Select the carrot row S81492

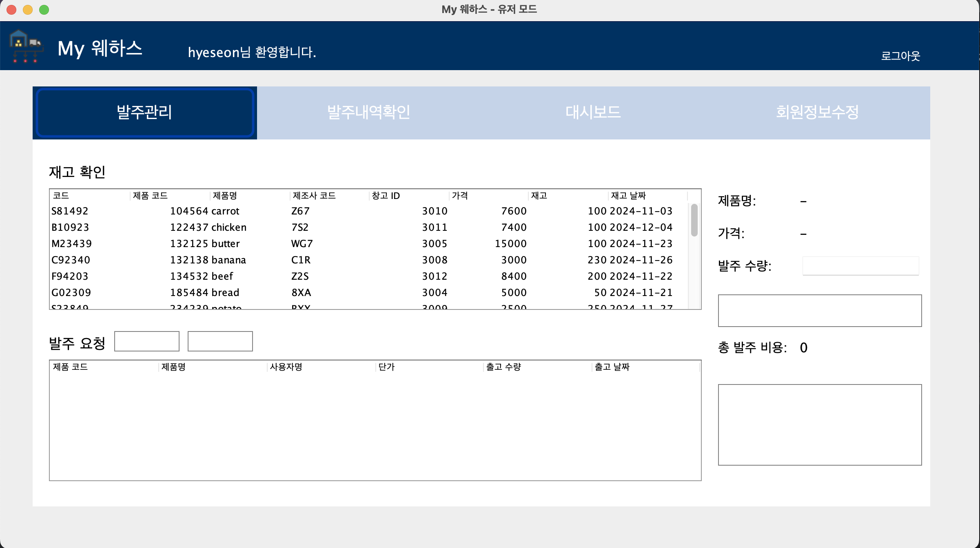[x=369, y=211]
